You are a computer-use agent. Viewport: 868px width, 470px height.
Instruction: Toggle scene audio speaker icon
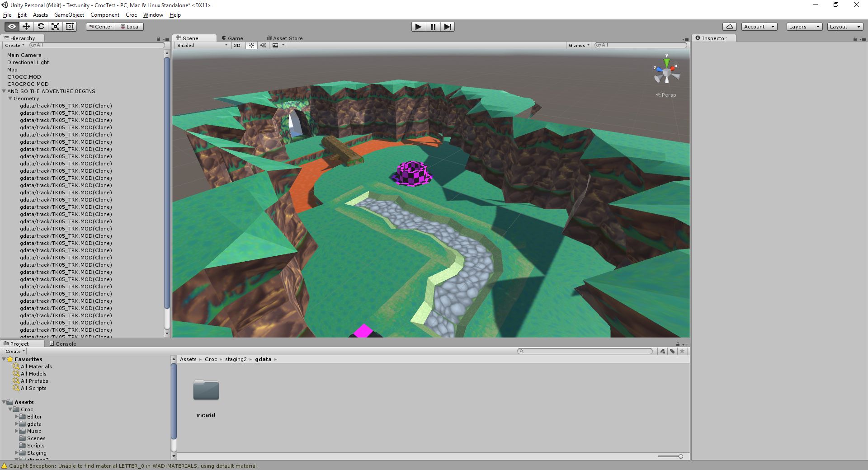(263, 45)
